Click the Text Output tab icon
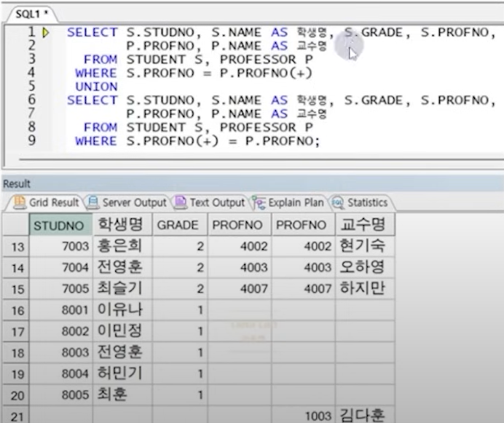 click(181, 202)
